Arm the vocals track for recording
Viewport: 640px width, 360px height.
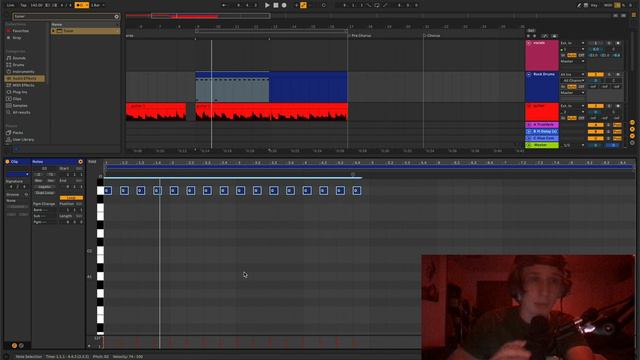click(x=618, y=43)
